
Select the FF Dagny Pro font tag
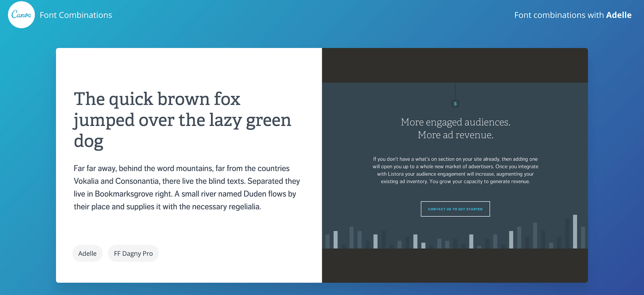click(x=133, y=253)
